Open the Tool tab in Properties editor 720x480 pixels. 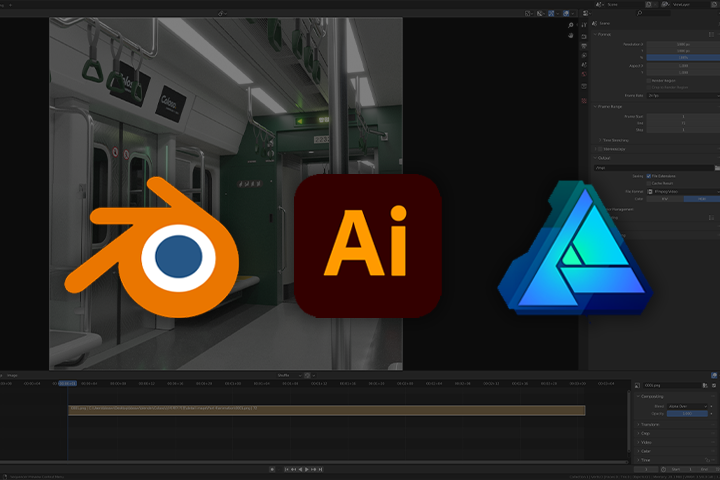coord(584,25)
